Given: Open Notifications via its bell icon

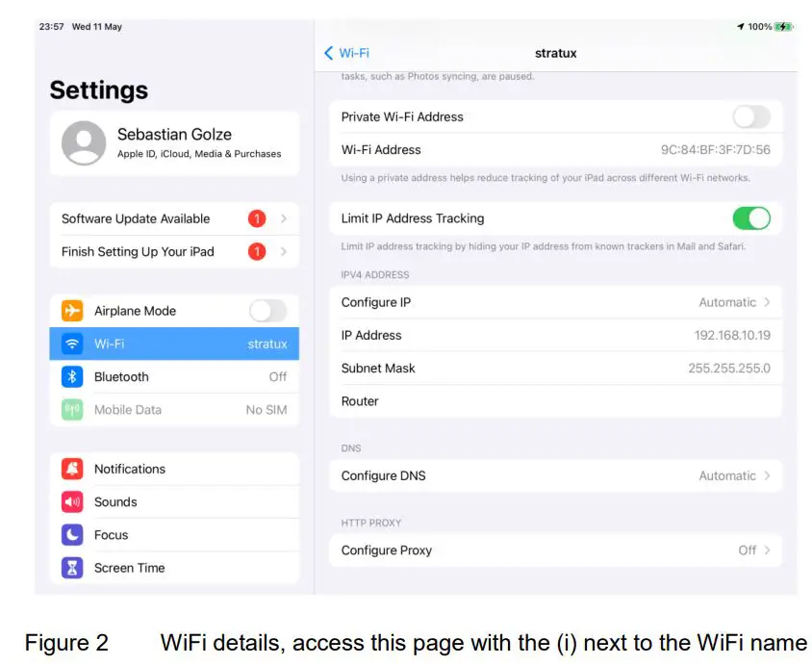Looking at the screenshot, I should (x=72, y=469).
